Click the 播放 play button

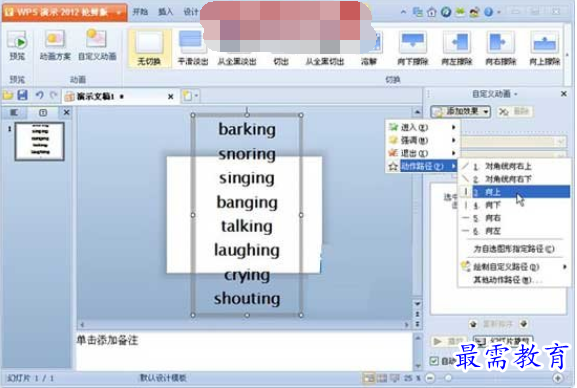[449, 342]
